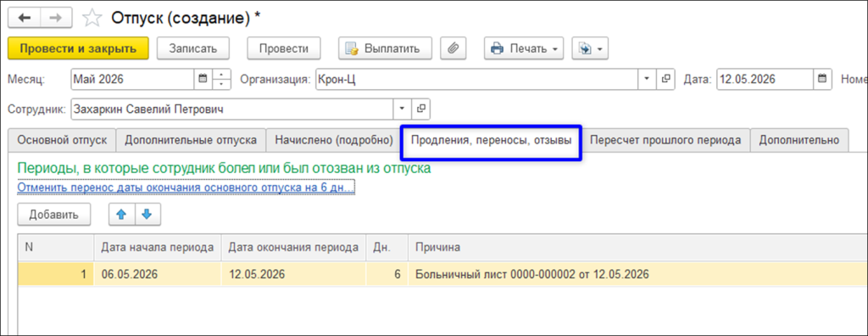Add document to favorites with star icon

coord(91,18)
